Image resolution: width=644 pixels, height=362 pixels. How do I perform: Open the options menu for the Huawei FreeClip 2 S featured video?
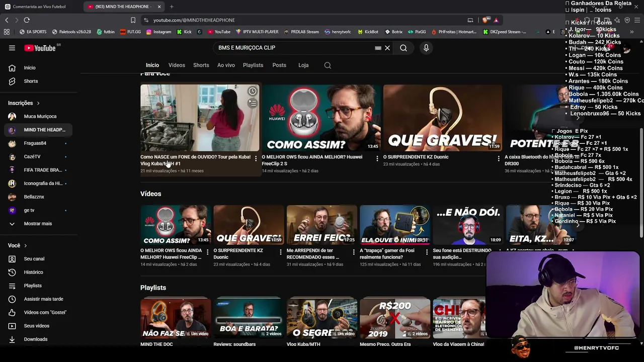point(377,158)
